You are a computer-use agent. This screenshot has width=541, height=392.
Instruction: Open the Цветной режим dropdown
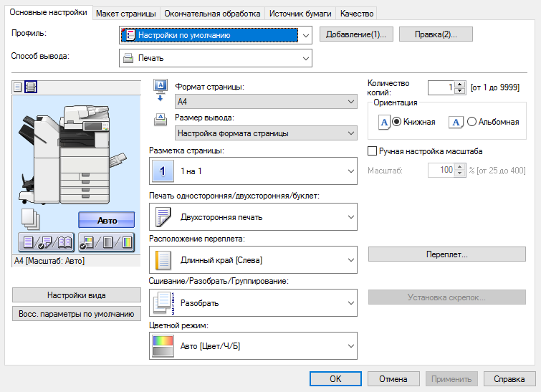click(x=350, y=347)
